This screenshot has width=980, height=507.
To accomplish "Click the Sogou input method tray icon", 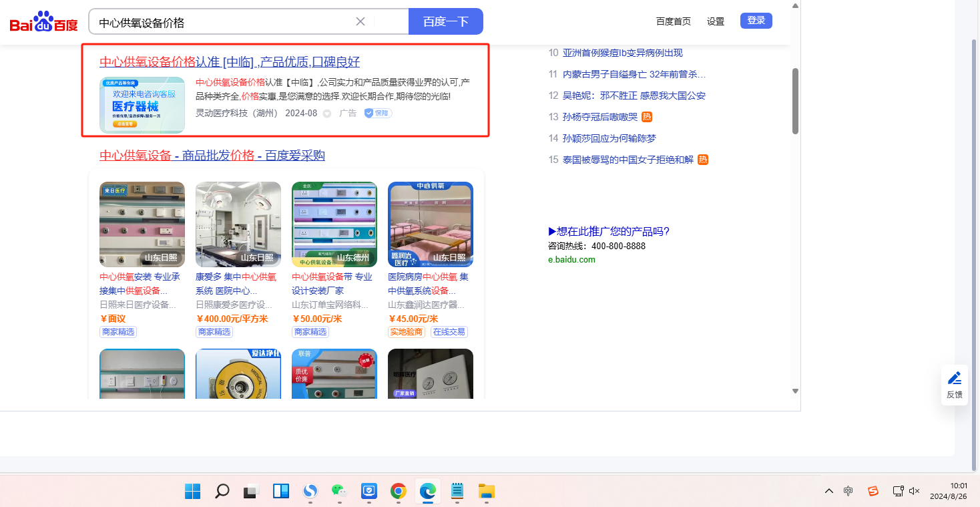I will coord(873,491).
